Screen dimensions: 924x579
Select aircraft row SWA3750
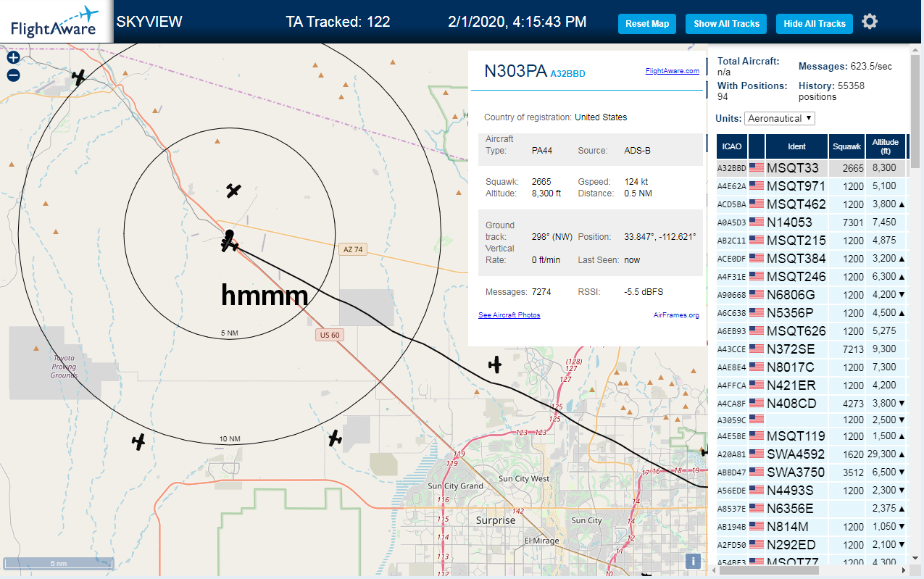point(812,472)
